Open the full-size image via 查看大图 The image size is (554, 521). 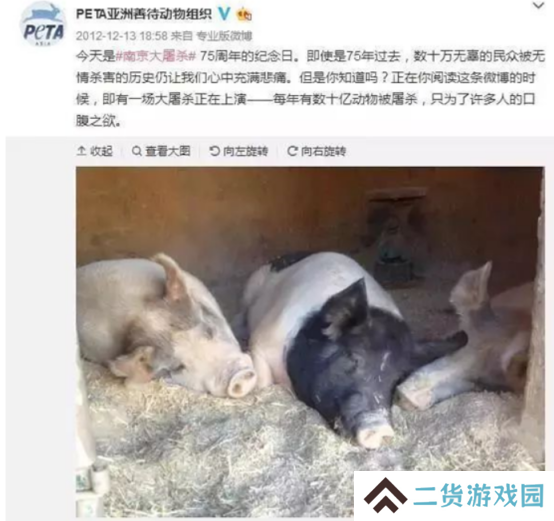coord(161,151)
